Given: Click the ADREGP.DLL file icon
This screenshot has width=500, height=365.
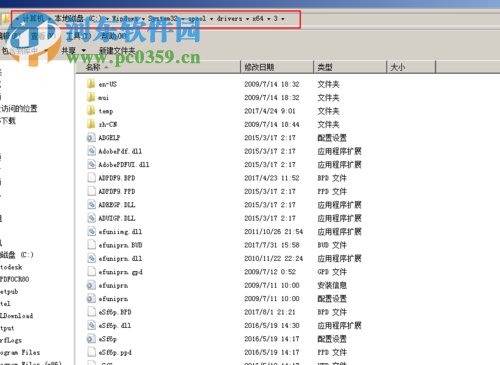Looking at the screenshot, I should tap(91, 204).
